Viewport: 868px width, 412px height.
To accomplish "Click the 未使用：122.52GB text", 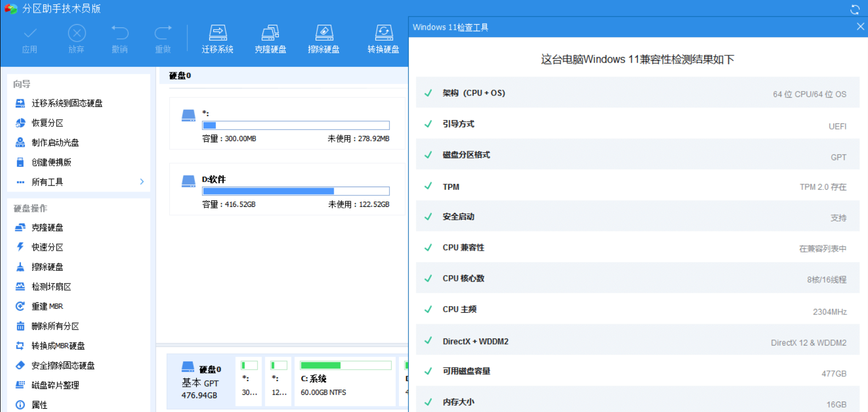I will click(359, 205).
